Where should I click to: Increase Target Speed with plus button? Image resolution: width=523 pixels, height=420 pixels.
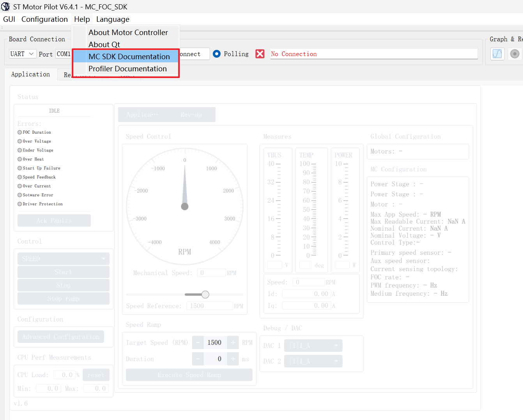[x=233, y=342]
